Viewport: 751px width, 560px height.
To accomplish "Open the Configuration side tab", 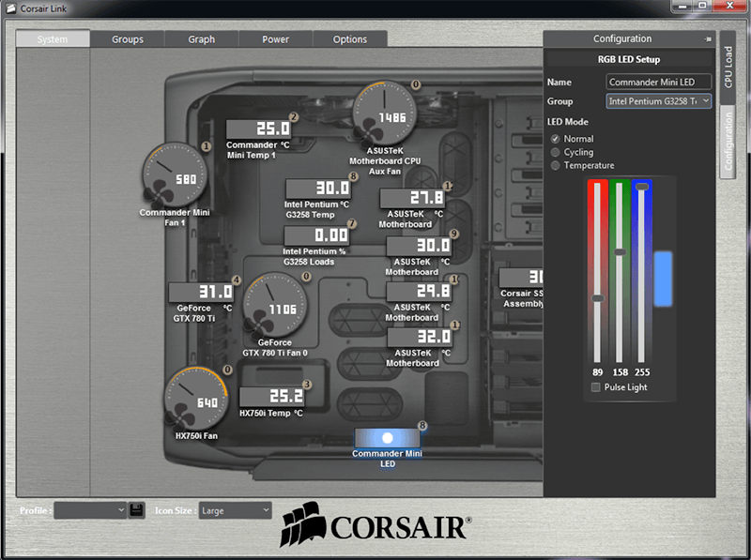I will [728, 142].
